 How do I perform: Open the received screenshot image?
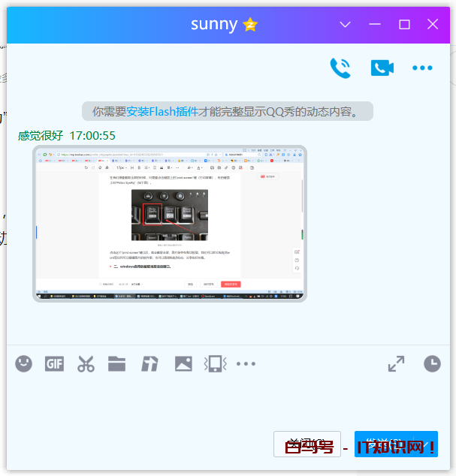(x=170, y=224)
